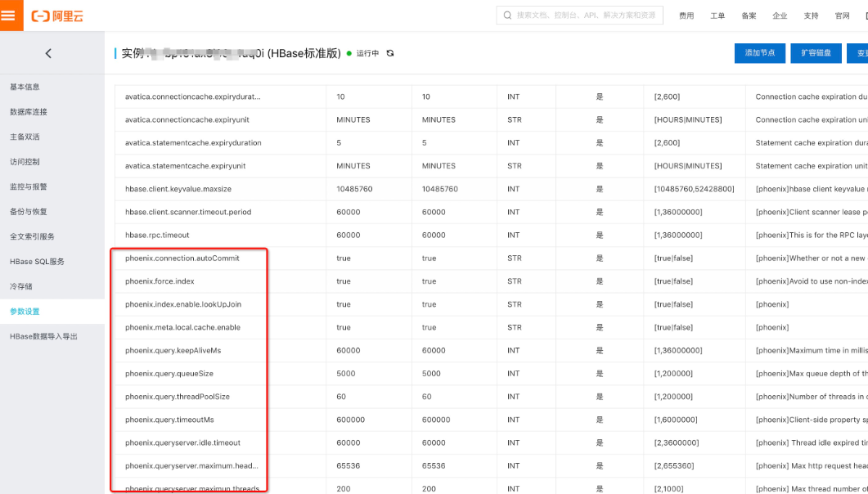Viewport: 868px width, 494px height.
Task: Select the phoenix.queryserver.maximum.head... parameter name
Action: pyautogui.click(x=191, y=466)
